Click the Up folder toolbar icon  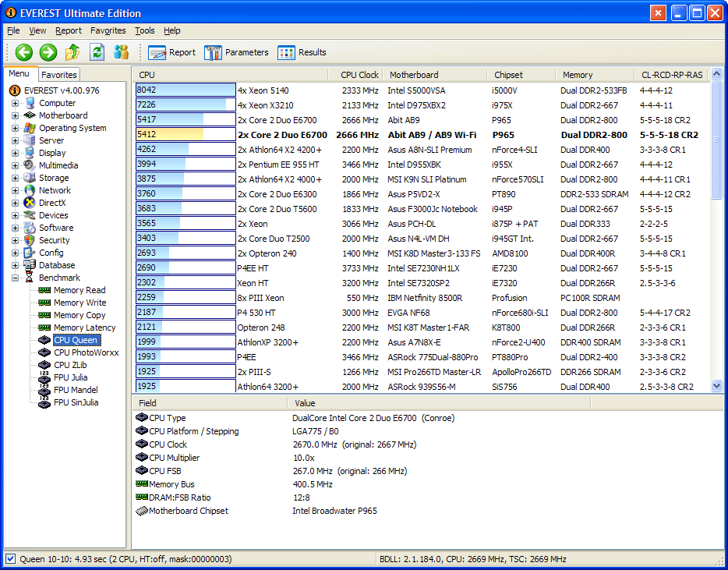[72, 52]
